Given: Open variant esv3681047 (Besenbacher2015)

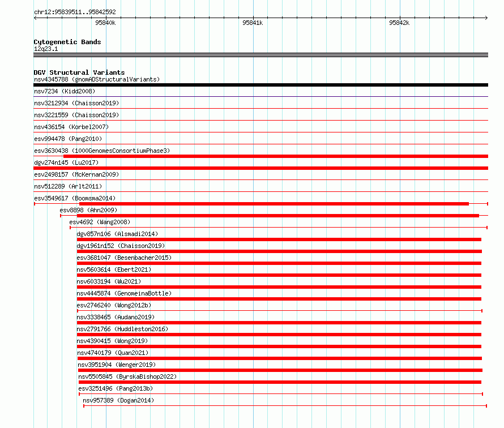Looking at the screenshot, I should (124, 258).
